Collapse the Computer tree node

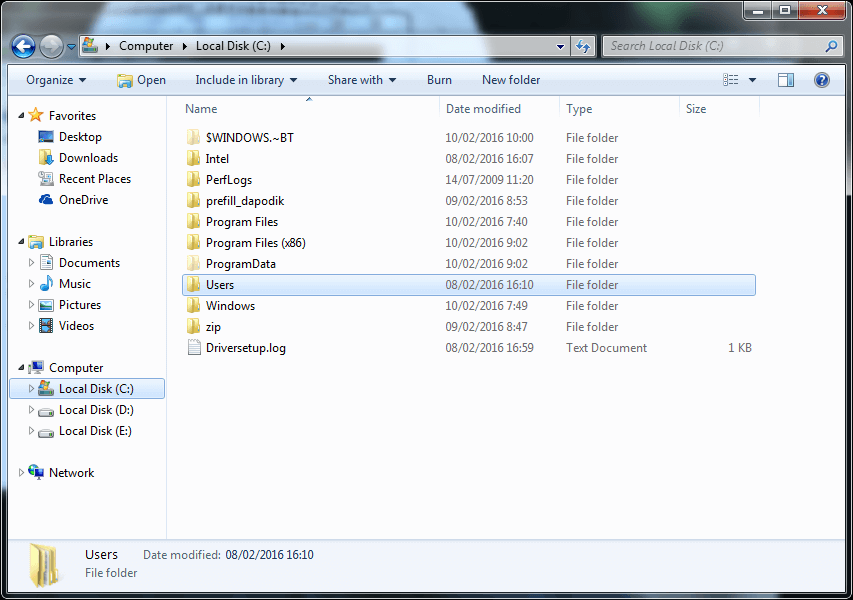click(x=21, y=368)
